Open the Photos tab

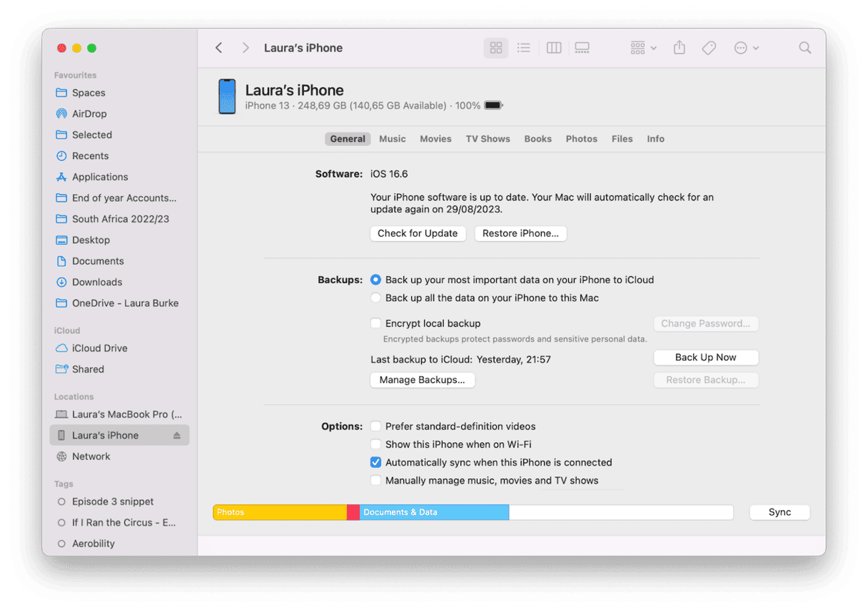(x=581, y=138)
